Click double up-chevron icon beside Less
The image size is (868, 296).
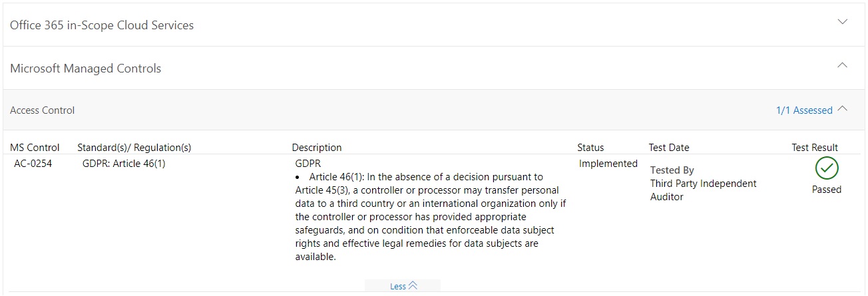pos(413,285)
